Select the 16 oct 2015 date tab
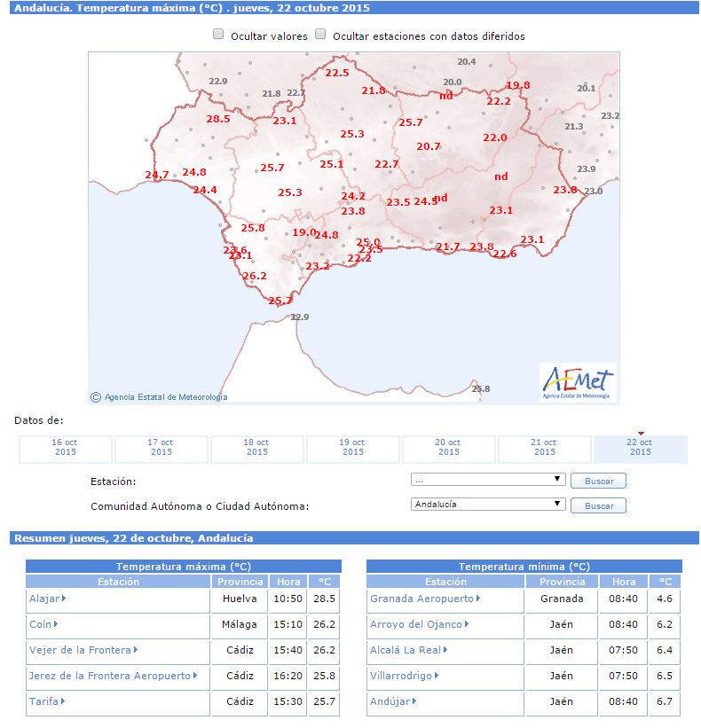Image resolution: width=701 pixels, height=728 pixels. coord(65,449)
